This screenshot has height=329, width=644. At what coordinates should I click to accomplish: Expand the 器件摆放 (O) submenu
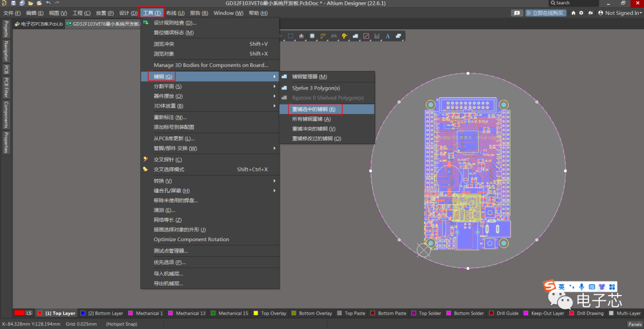point(210,96)
